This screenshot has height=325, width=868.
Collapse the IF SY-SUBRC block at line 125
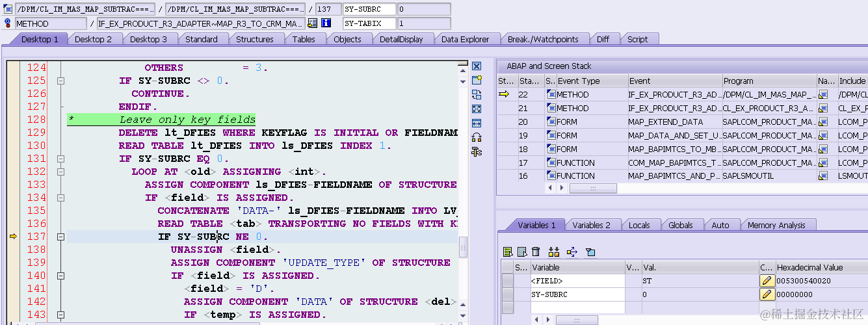point(61,81)
